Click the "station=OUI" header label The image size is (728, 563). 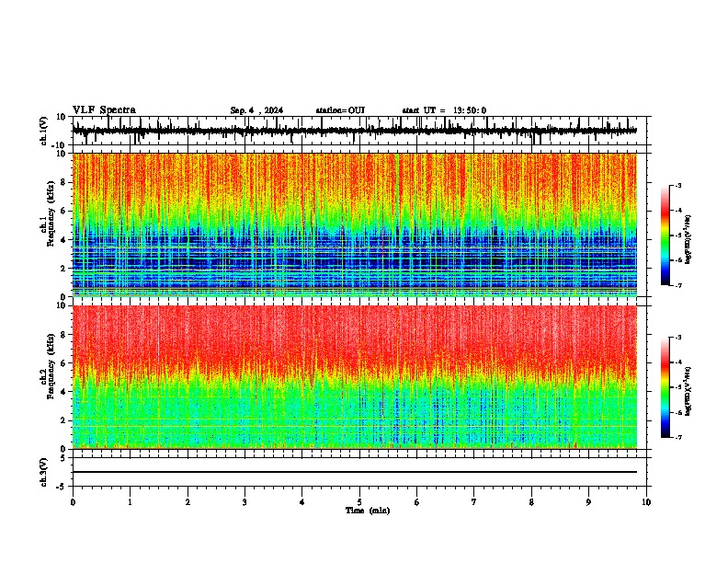point(340,110)
